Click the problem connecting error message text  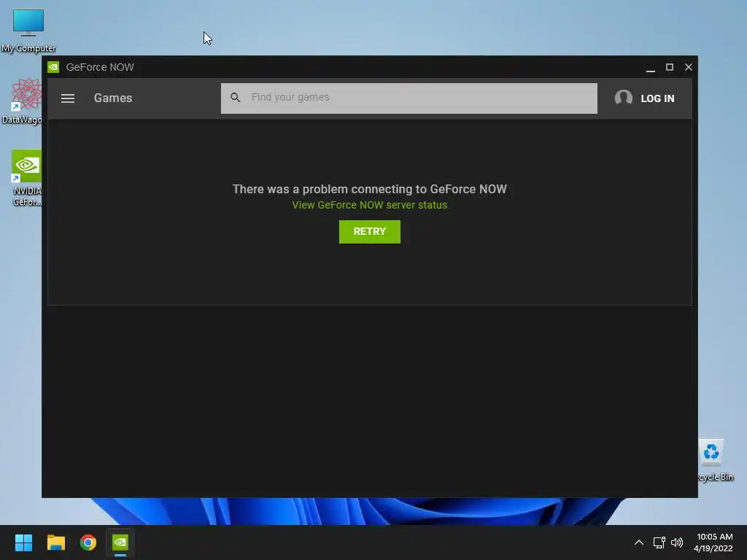[370, 189]
